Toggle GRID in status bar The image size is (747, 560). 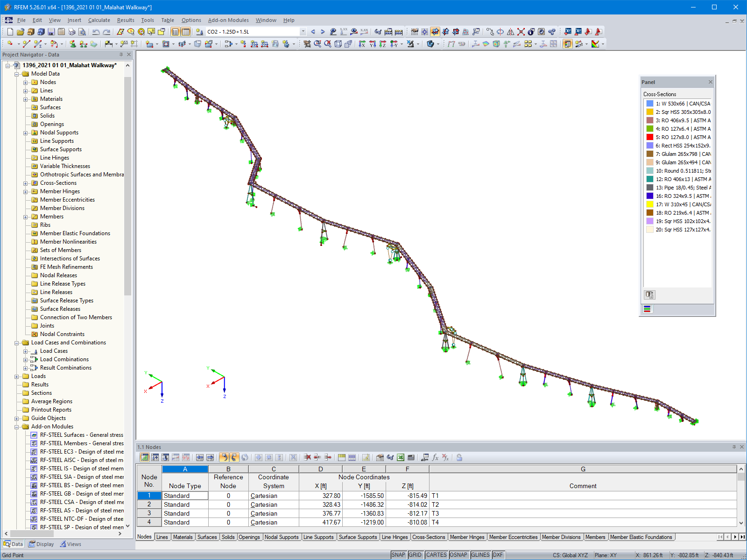(x=415, y=555)
